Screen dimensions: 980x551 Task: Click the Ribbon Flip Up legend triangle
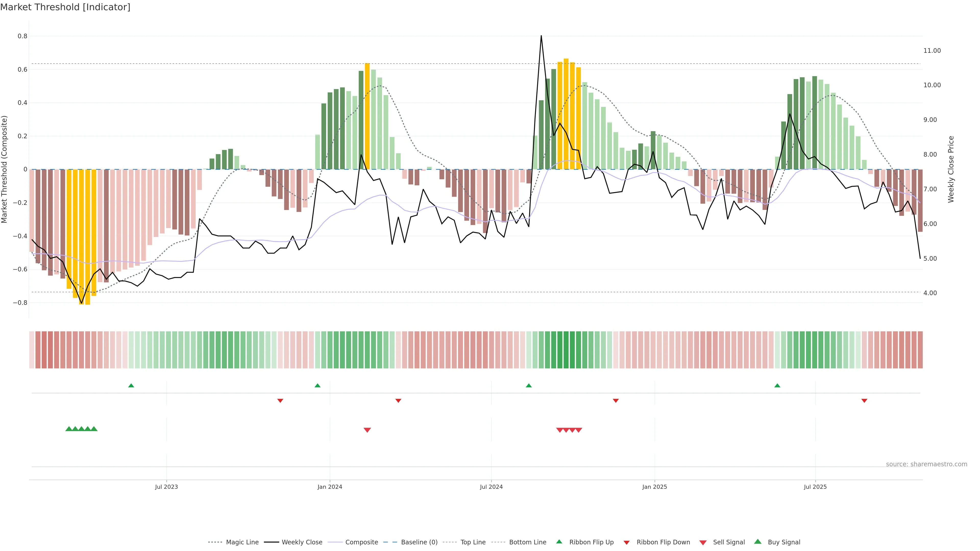559,542
